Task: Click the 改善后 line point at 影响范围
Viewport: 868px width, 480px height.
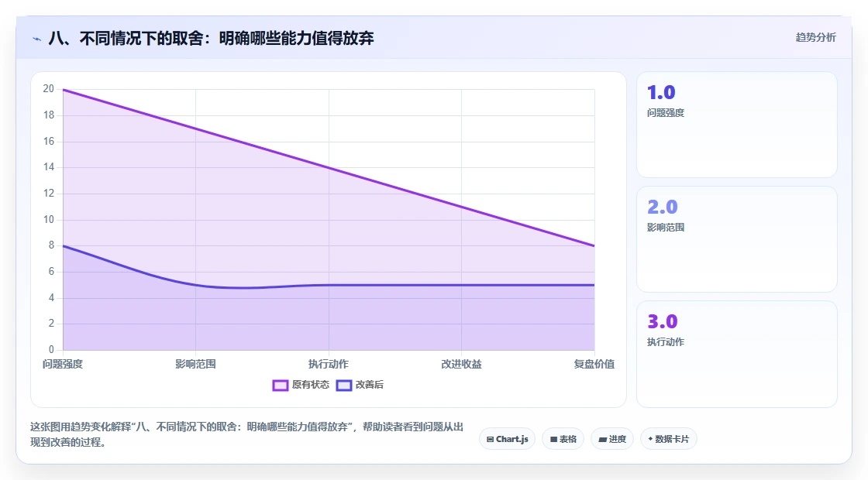Action: click(196, 286)
